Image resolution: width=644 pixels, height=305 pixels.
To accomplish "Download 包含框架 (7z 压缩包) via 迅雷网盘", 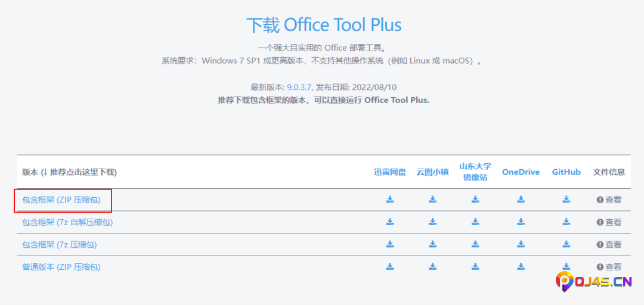I will [x=390, y=244].
